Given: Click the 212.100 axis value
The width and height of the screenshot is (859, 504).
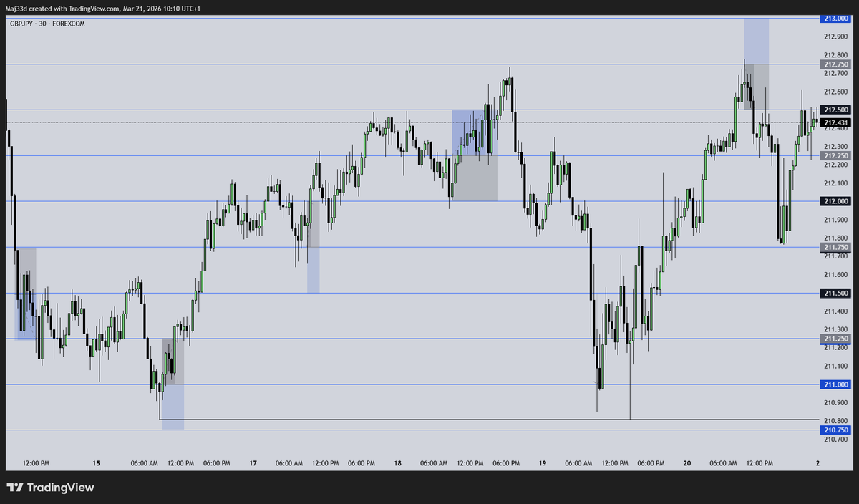Looking at the screenshot, I should 835,183.
